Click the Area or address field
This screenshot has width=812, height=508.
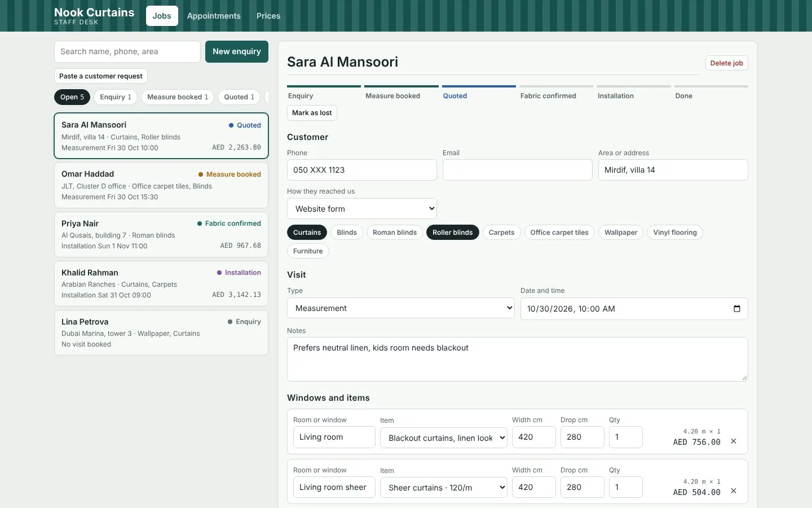(x=673, y=170)
